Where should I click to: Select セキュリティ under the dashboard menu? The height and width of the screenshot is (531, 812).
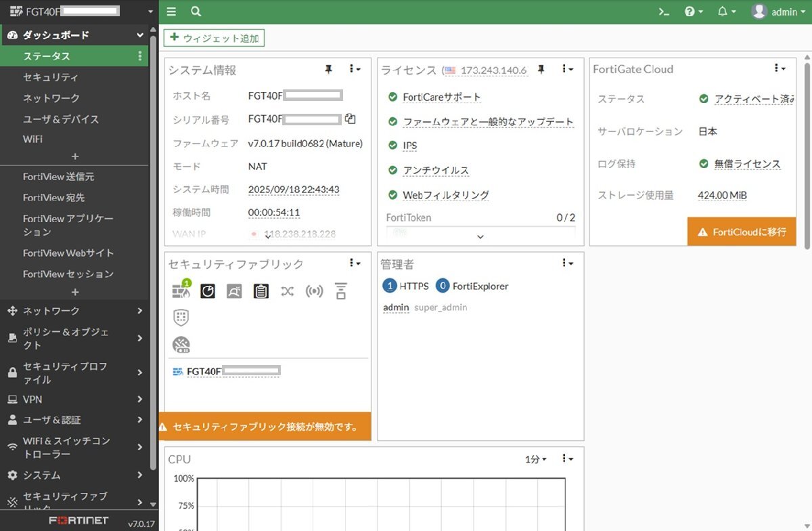(51, 77)
